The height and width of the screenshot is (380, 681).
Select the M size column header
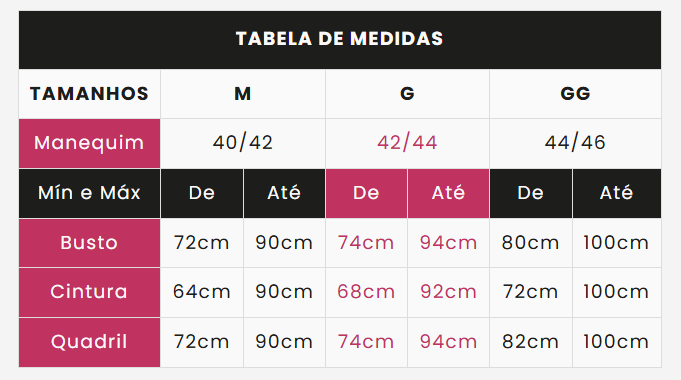[243, 94]
